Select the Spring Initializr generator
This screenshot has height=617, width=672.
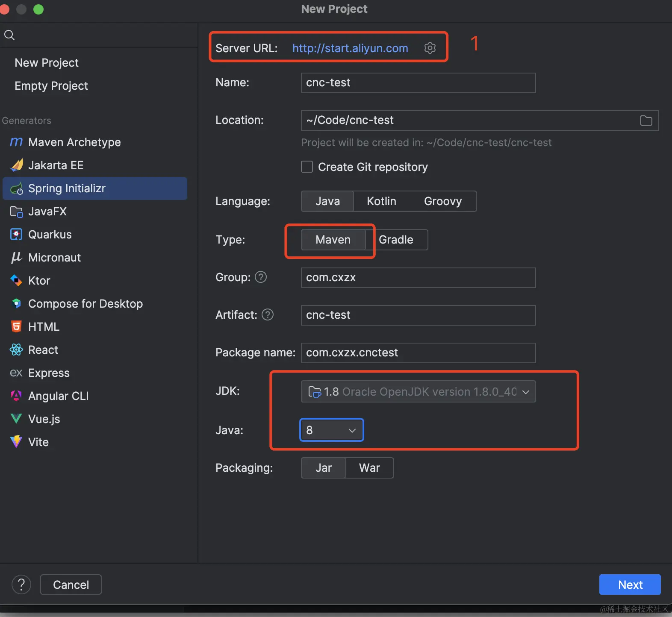tap(95, 188)
